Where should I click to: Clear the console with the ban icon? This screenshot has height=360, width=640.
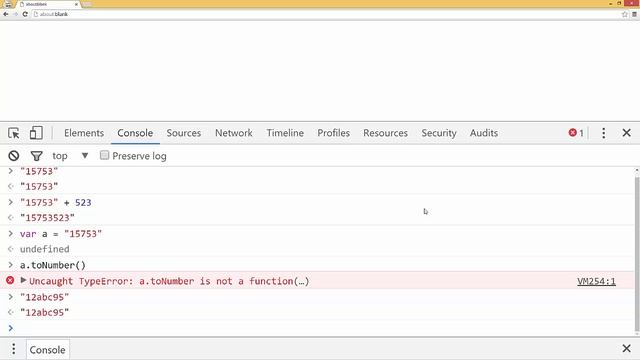click(x=13, y=156)
